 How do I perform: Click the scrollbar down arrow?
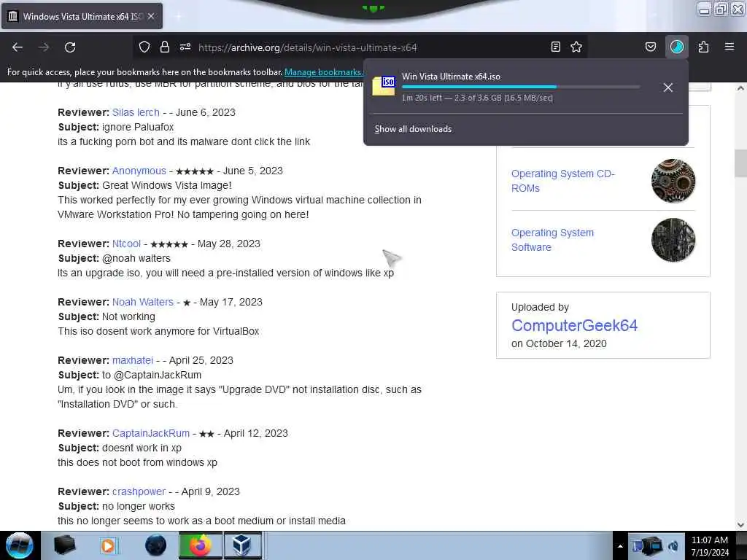740,525
